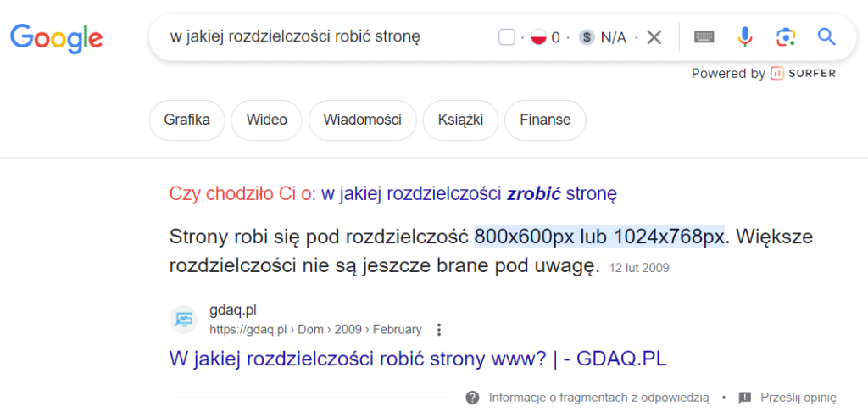868x418 pixels.
Task: Start voice search with microphone icon
Action: tap(745, 36)
